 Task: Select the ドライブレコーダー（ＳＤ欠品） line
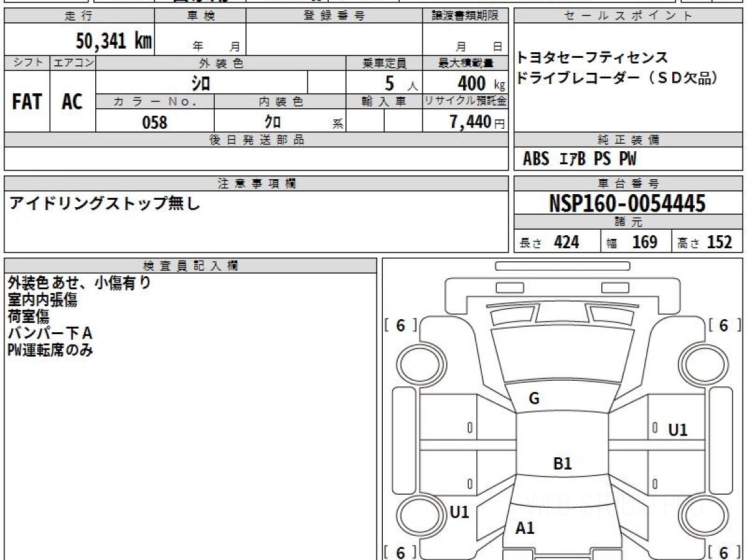pos(618,79)
